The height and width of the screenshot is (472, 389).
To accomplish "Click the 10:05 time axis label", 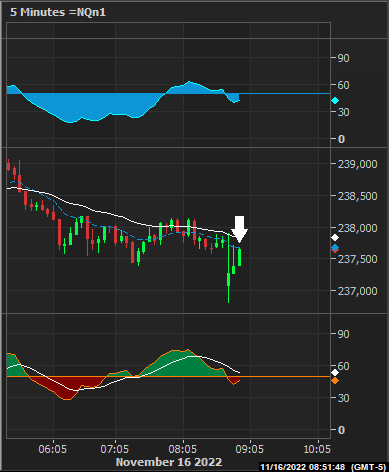I will coord(317,449).
